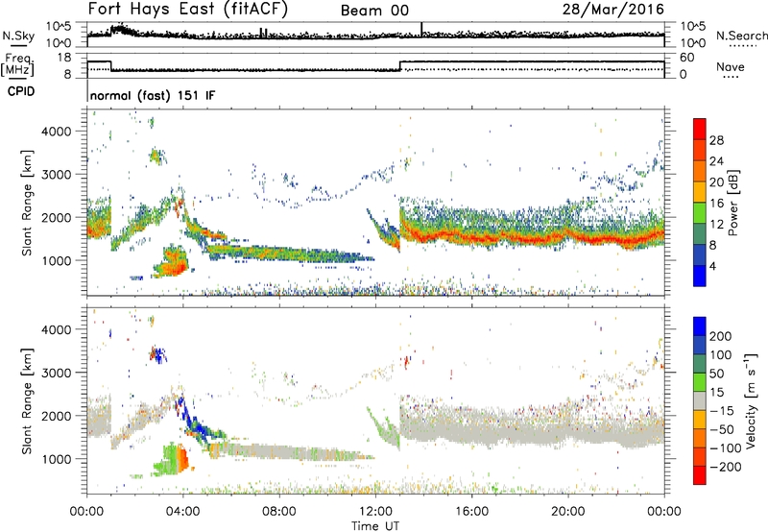Click the "-200" velocity color bar label
This screenshot has width=768, height=532.
[x=726, y=467]
